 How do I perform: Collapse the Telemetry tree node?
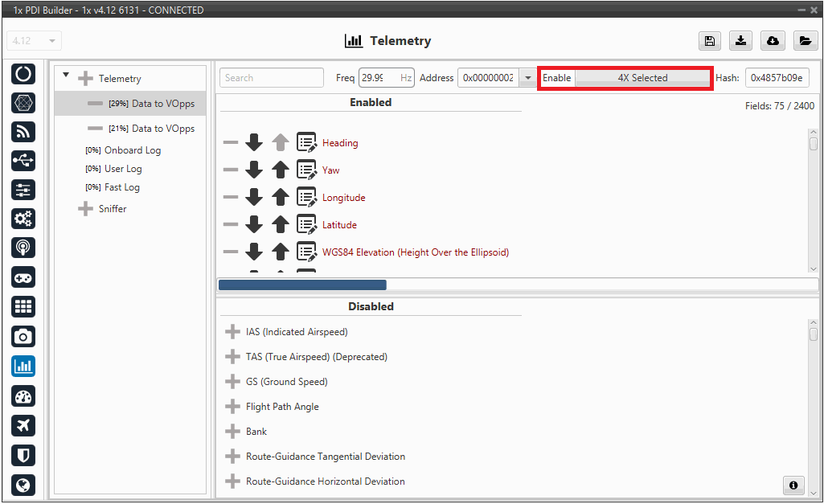coord(66,77)
